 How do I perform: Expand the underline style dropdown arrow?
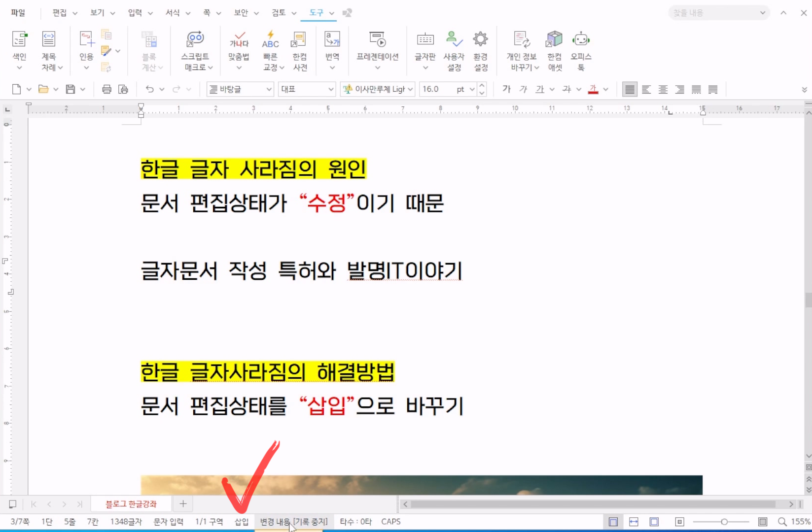552,89
